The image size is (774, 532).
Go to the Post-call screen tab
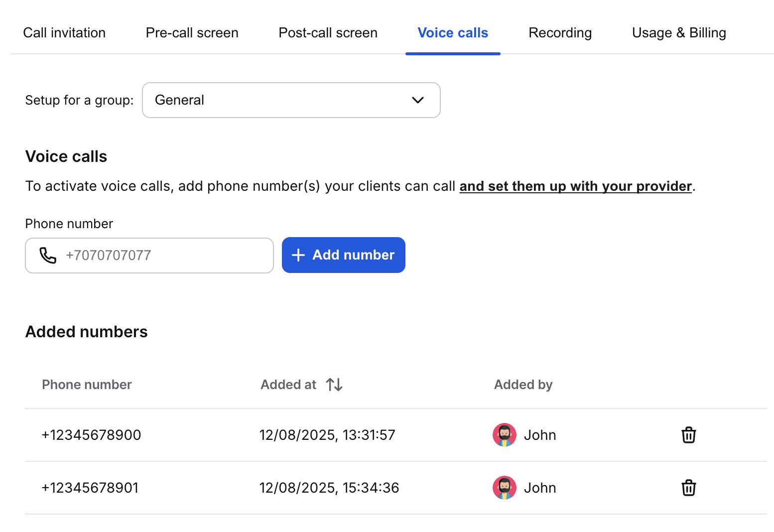click(328, 33)
